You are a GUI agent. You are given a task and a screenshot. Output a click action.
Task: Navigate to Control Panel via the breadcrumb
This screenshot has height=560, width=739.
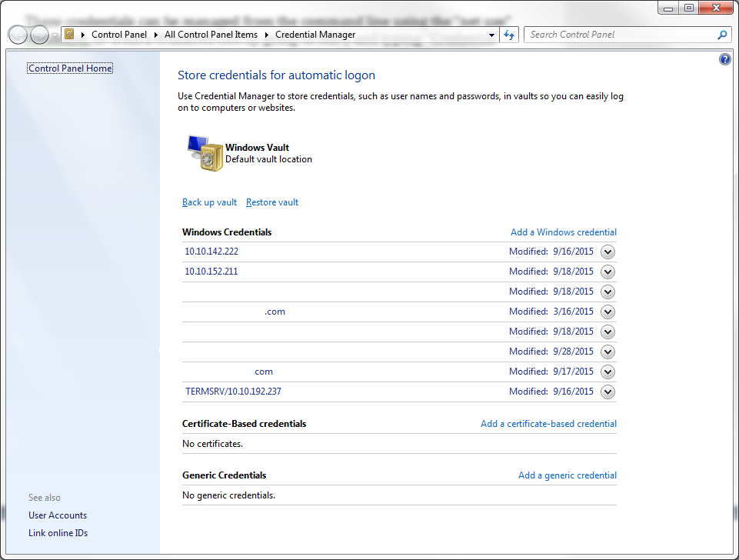click(119, 35)
